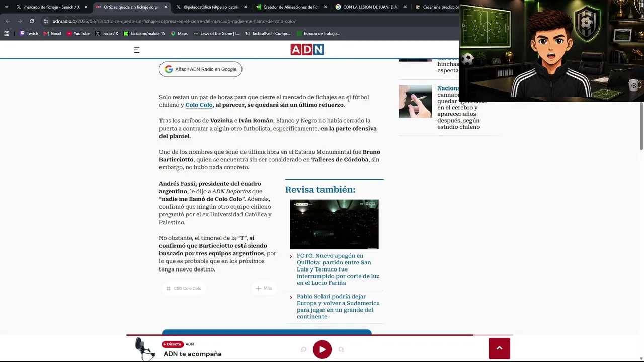Open the Espacio de trabajo bookmark

pyautogui.click(x=318, y=34)
